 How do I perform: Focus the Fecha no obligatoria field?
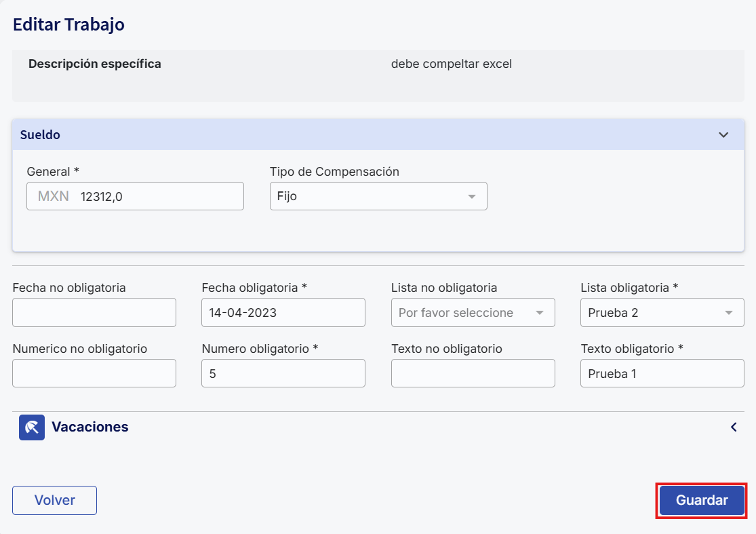click(94, 313)
